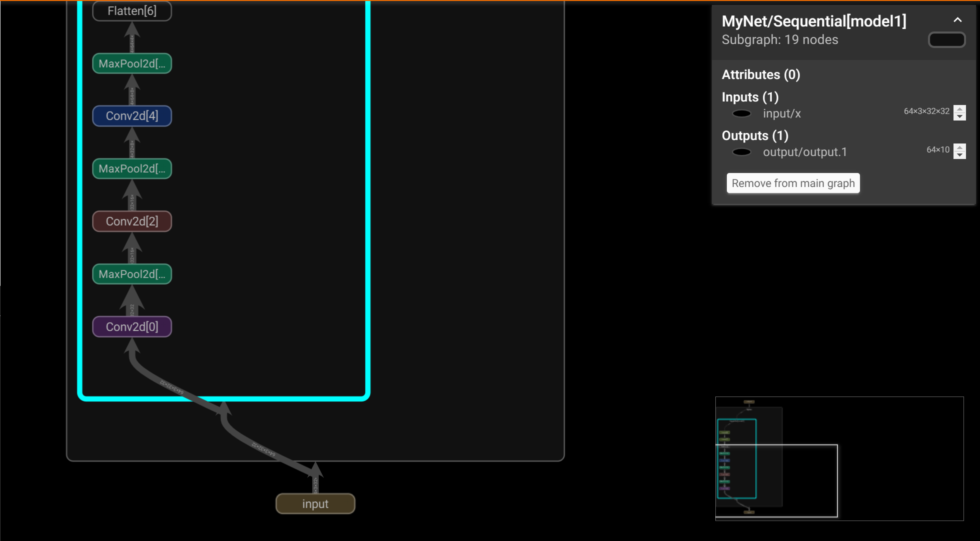This screenshot has height=541, width=980.
Task: Select MaxPool2d node above Conv2d[2]
Action: pyautogui.click(x=132, y=169)
